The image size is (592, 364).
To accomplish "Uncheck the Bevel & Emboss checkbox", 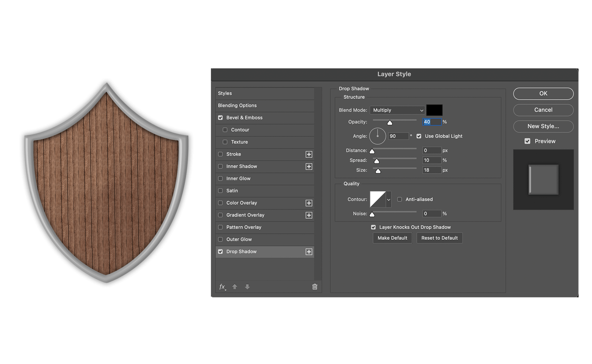I will [221, 118].
